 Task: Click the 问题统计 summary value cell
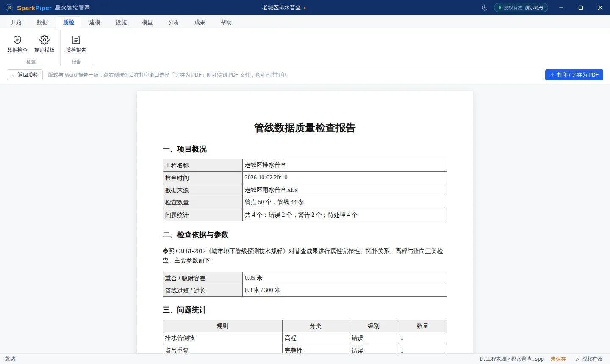click(x=344, y=215)
